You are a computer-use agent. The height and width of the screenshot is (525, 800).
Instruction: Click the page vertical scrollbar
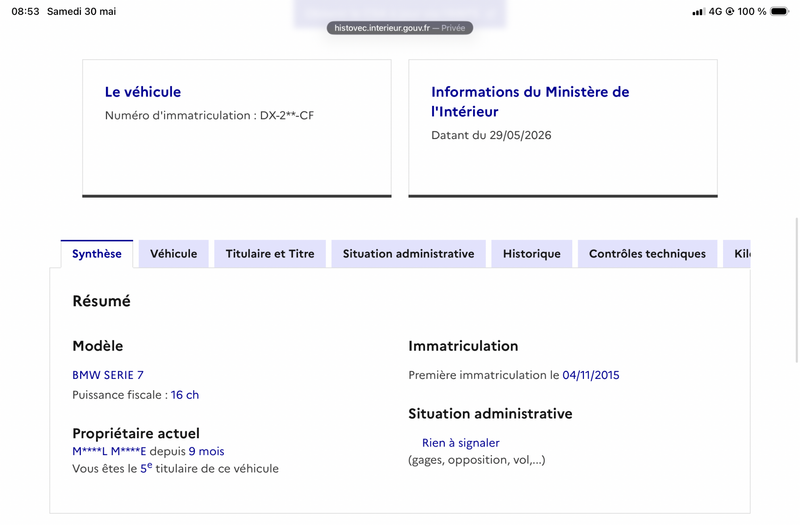(796, 290)
